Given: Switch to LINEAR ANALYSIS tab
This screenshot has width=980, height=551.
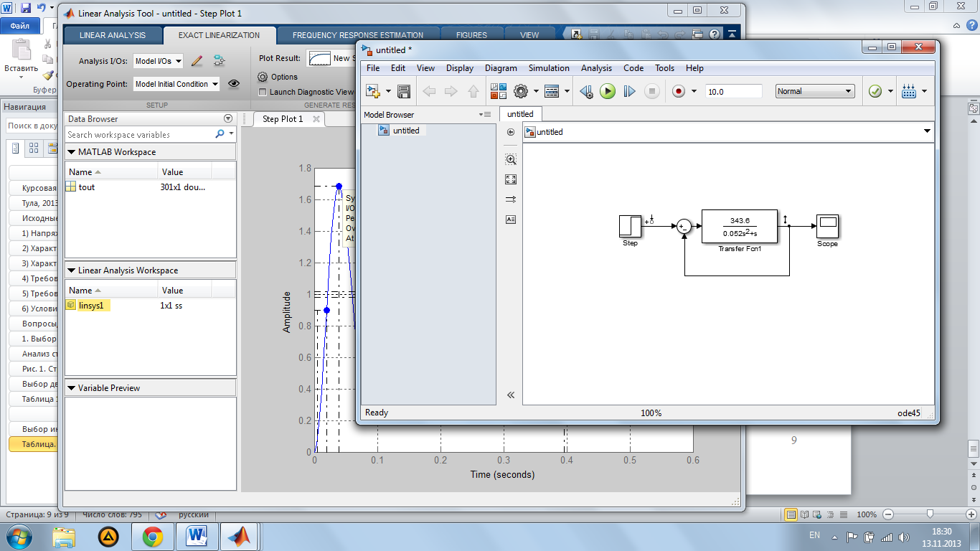Looking at the screenshot, I should point(113,34).
